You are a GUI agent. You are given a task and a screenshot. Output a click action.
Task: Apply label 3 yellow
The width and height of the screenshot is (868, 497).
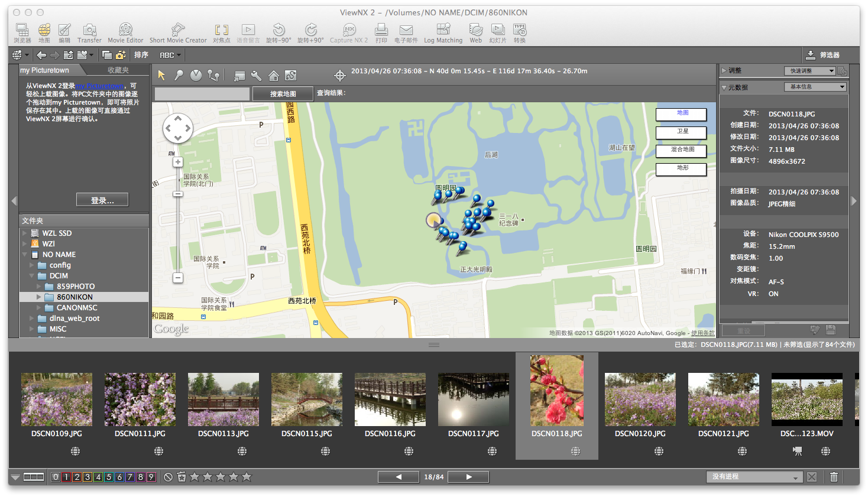88,477
